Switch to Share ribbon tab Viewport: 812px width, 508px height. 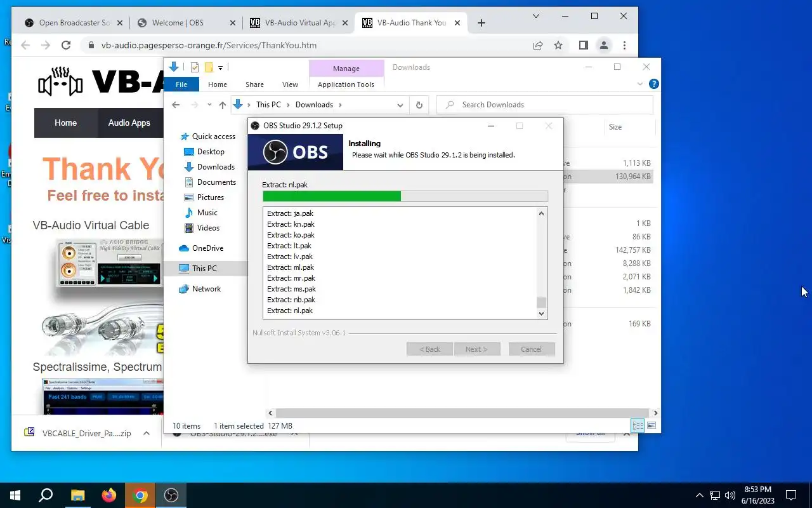(x=254, y=84)
